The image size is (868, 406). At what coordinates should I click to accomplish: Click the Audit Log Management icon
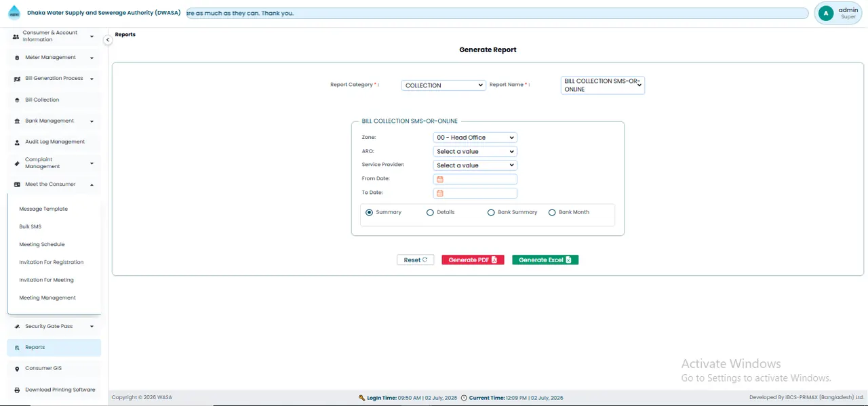coord(17,142)
